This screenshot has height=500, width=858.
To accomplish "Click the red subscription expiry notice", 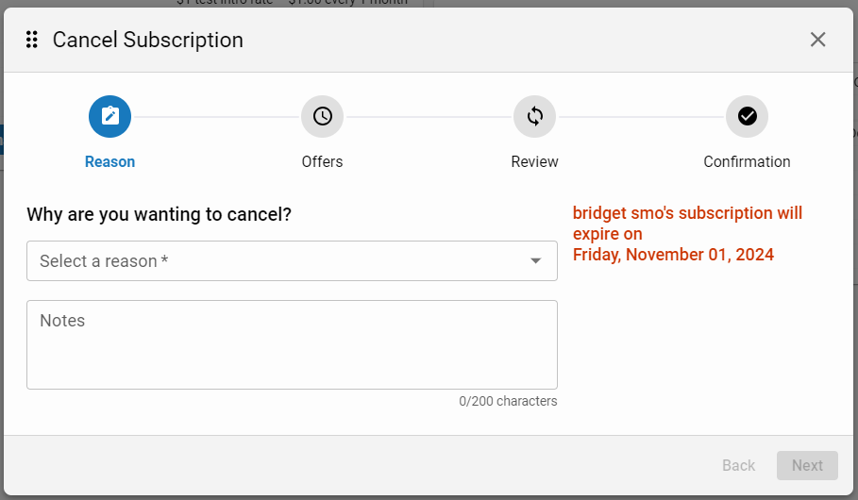I will point(687,223).
